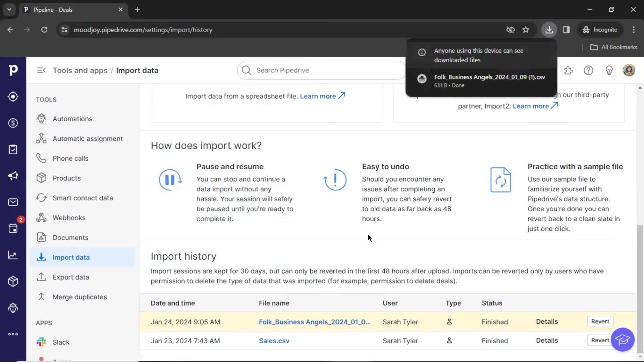Bookmark this page with star icon
This screenshot has height=362, width=644.
pyautogui.click(x=526, y=29)
